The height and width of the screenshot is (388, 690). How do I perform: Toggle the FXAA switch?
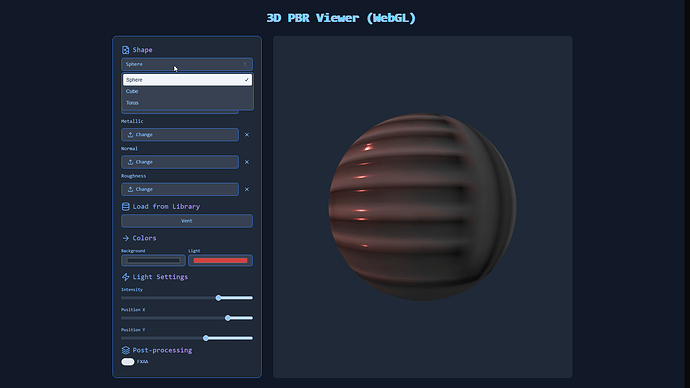coord(128,362)
